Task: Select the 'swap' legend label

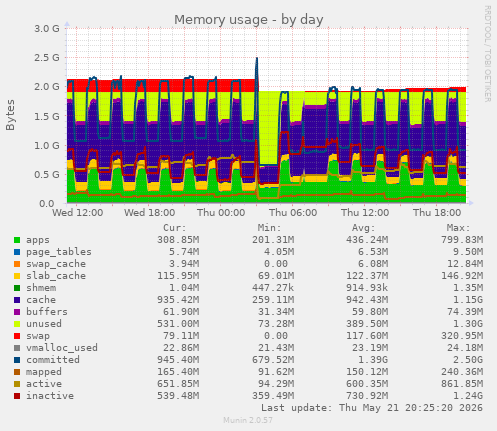Action: click(38, 336)
